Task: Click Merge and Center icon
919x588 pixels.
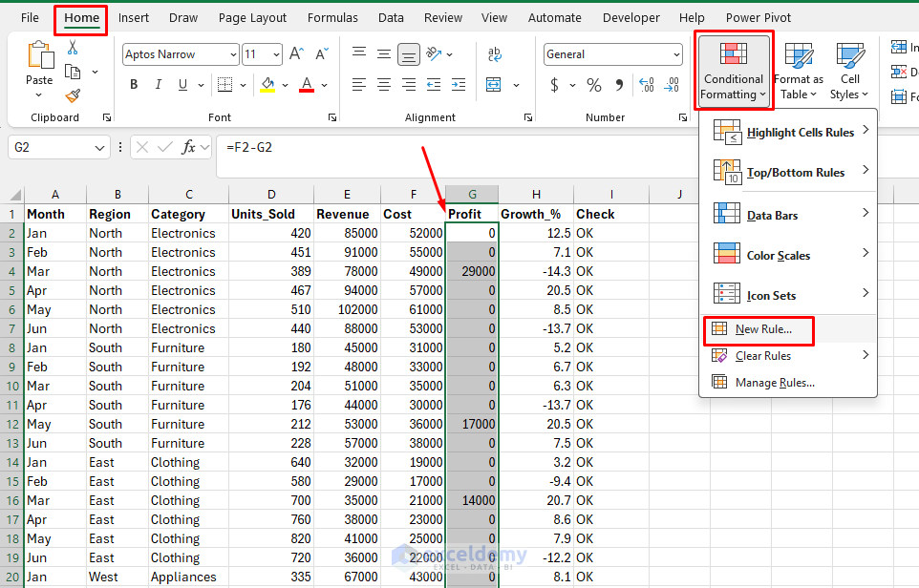Action: coord(494,85)
